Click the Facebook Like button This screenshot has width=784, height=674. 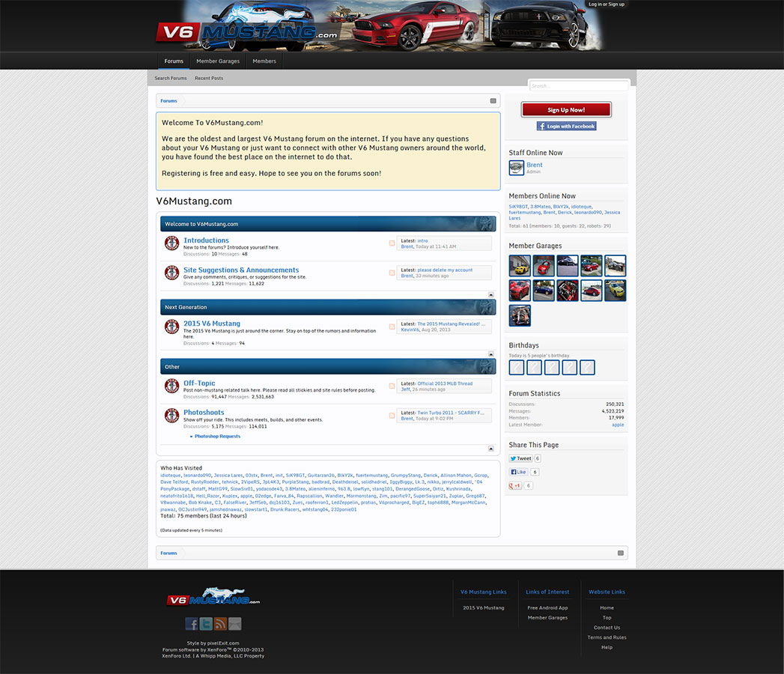tap(518, 472)
